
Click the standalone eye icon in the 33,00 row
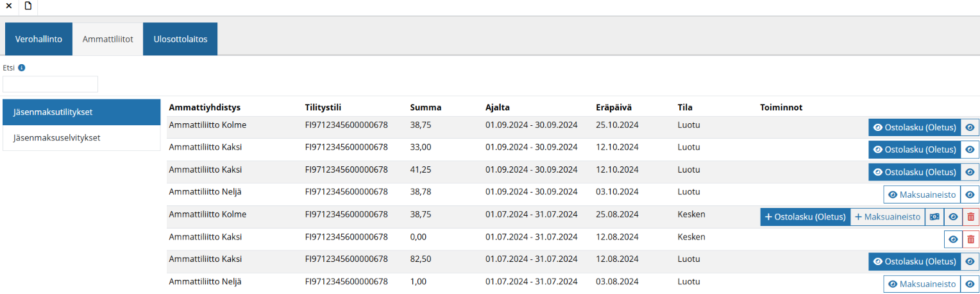click(970, 150)
